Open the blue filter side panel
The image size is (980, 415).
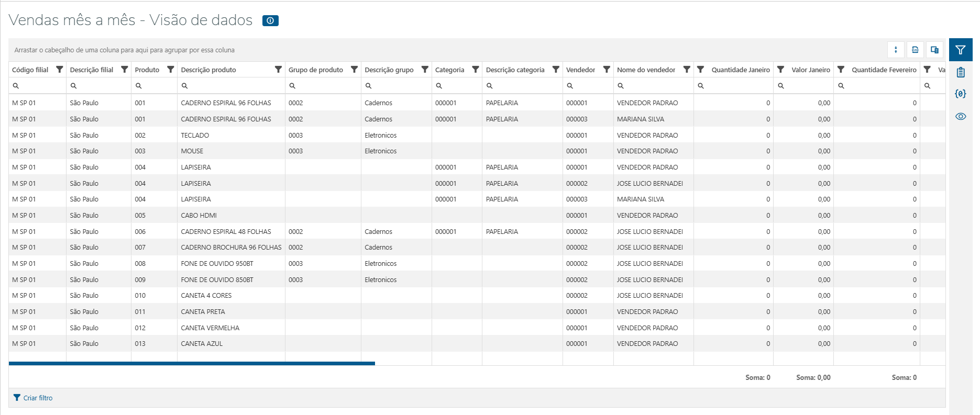(960, 50)
